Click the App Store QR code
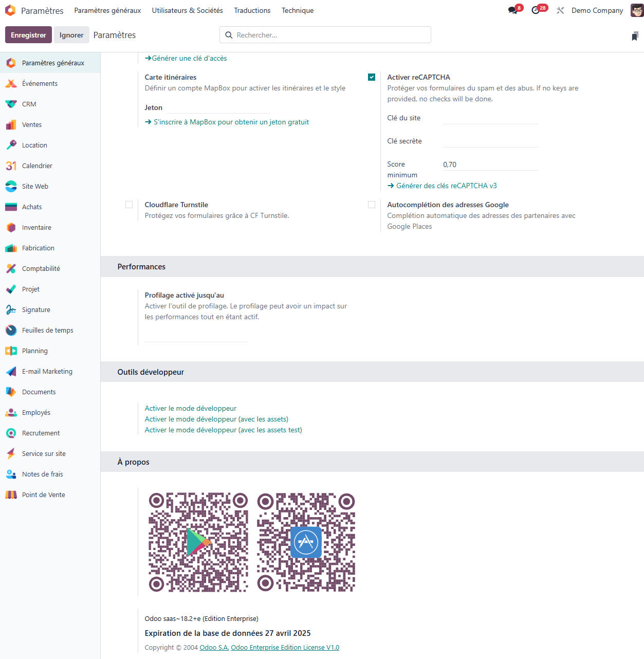 coord(306,542)
